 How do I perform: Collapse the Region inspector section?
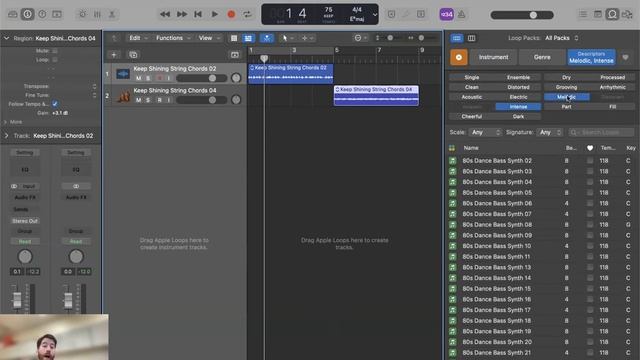tap(7, 38)
